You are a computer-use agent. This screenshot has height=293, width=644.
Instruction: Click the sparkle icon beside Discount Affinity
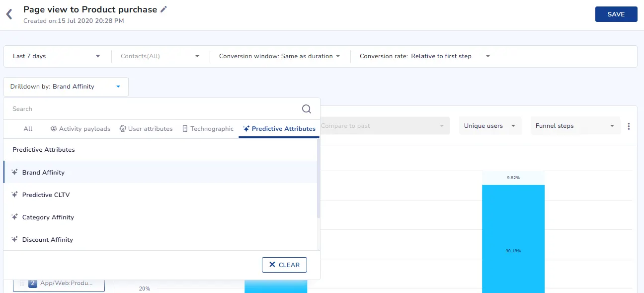click(15, 239)
